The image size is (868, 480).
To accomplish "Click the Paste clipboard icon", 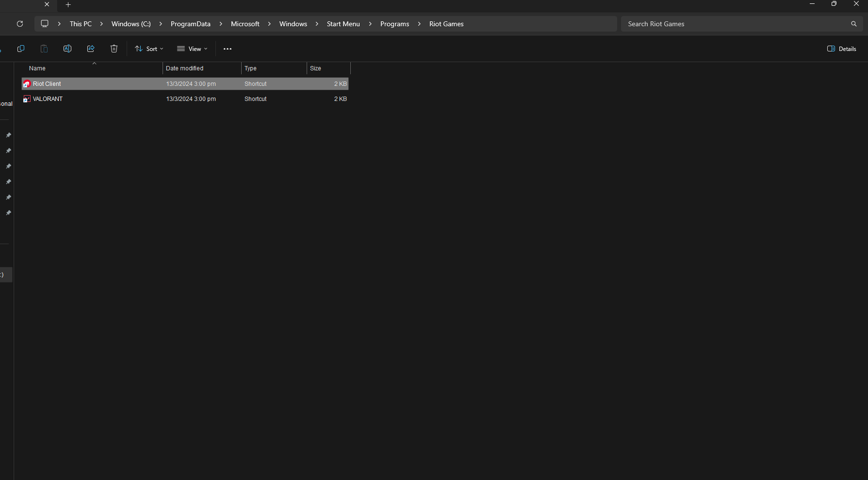I will pos(44,49).
